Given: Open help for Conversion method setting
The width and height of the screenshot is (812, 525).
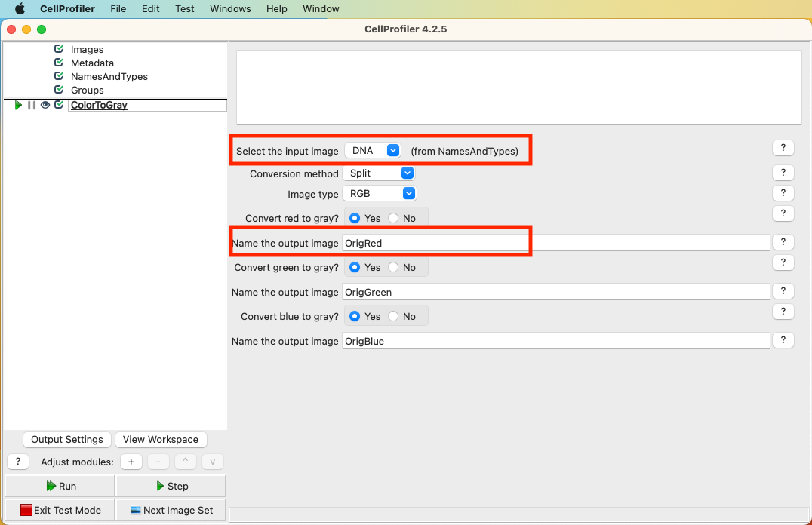Looking at the screenshot, I should point(783,173).
